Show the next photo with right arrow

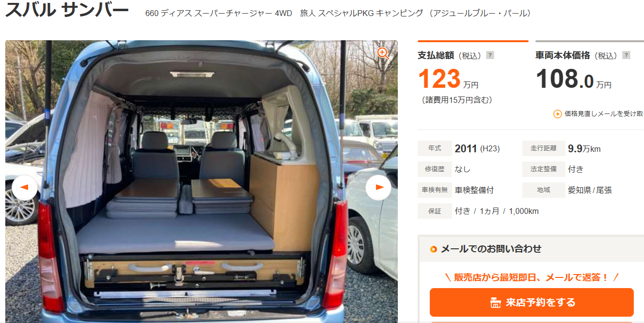coord(378,188)
